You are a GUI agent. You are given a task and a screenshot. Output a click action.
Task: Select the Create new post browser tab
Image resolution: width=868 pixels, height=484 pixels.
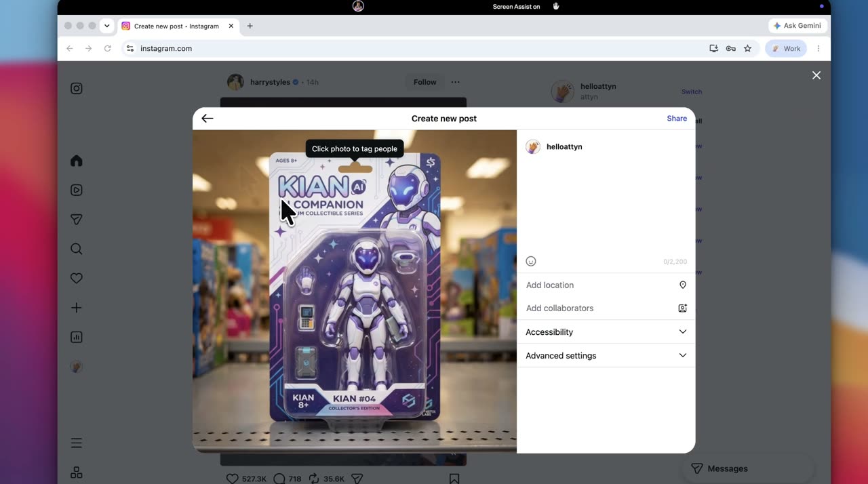(x=178, y=26)
